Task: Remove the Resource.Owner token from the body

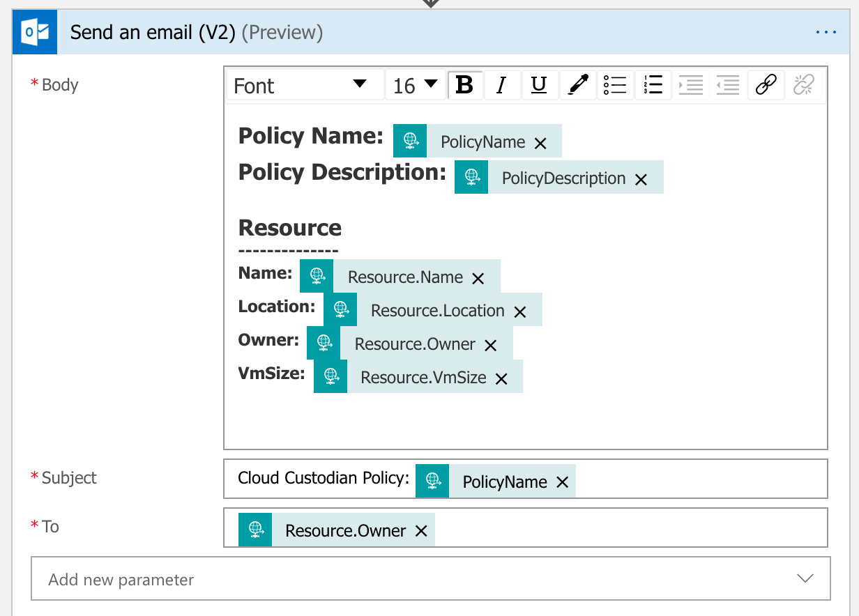Action: (x=490, y=346)
